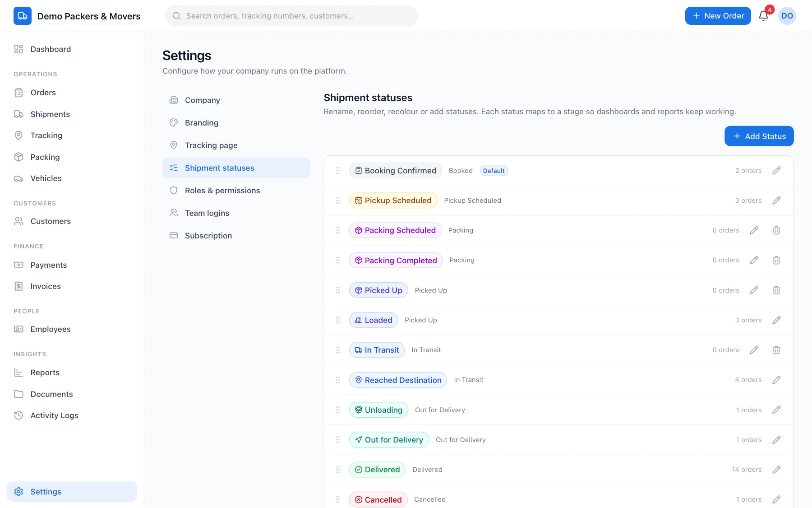
Task: Switch to Tracking page settings
Action: click(x=236, y=145)
